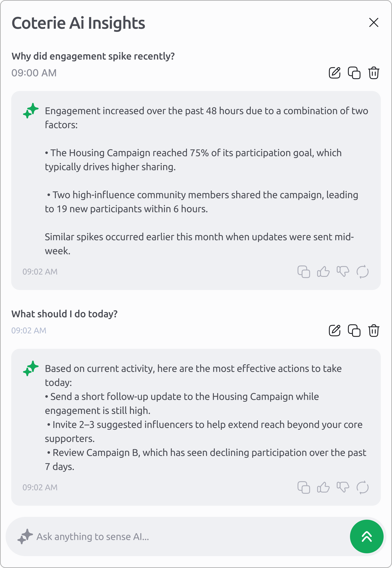
Task: Click the green send button
Action: [366, 536]
